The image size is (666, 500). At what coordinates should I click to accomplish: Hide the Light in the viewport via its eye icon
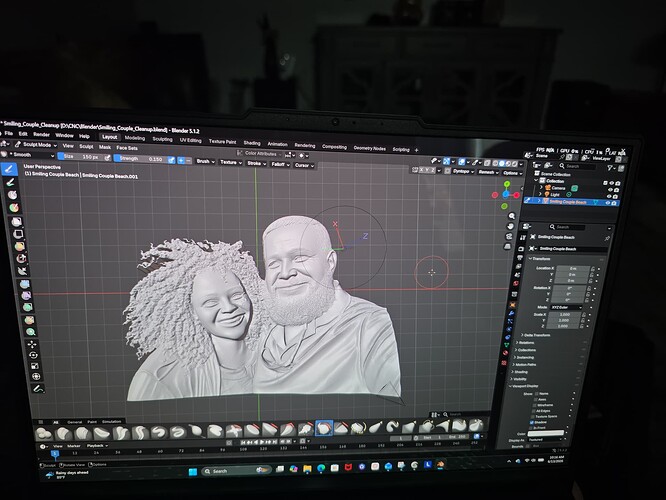[x=609, y=196]
